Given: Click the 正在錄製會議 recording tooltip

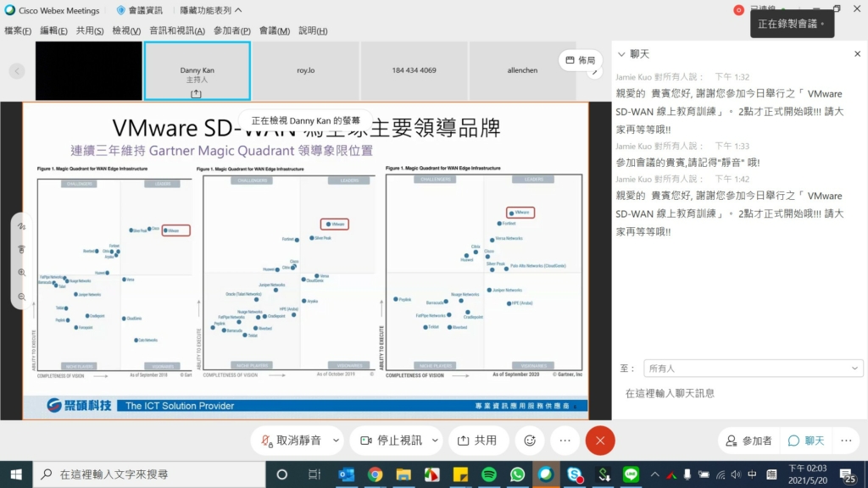Looking at the screenshot, I should coord(792,24).
